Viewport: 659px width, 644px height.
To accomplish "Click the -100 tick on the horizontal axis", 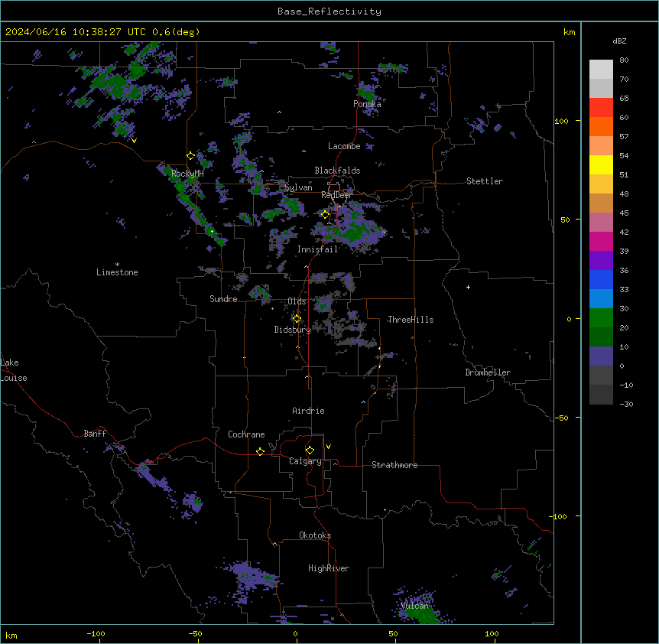I will pos(96,633).
